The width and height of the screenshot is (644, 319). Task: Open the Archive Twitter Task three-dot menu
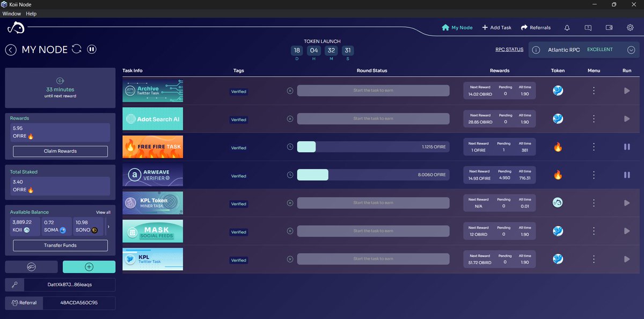(594, 91)
